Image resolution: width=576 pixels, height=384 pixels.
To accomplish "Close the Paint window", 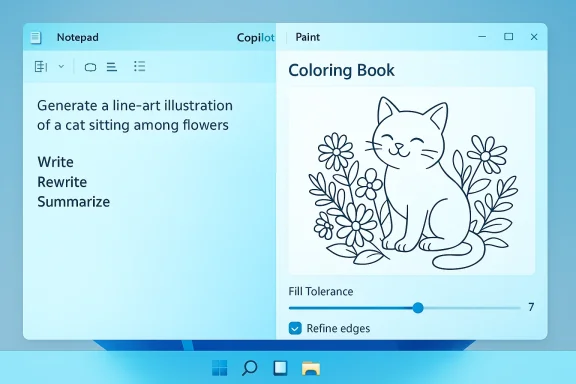I will pyautogui.click(x=534, y=37).
